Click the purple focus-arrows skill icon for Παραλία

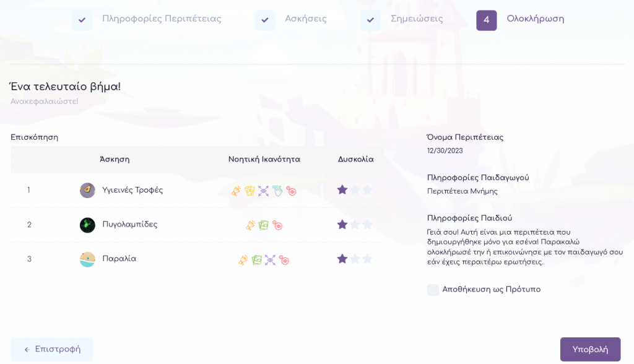coord(271,260)
